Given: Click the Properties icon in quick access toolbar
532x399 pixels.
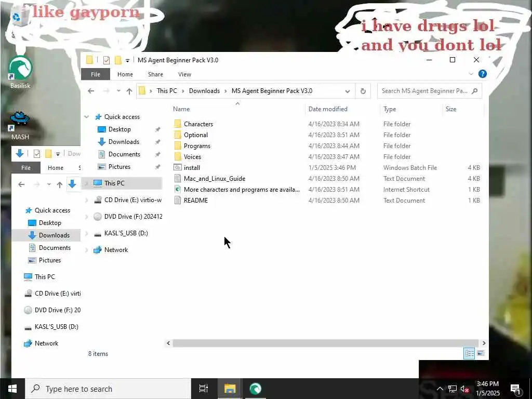Looking at the screenshot, I should (106, 60).
